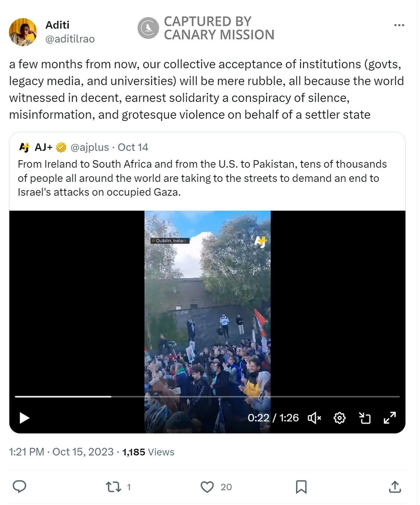Click the 1:21 PM Oct 15, 2023 timestamp
Screen dimensions: 420x505
pos(61,451)
